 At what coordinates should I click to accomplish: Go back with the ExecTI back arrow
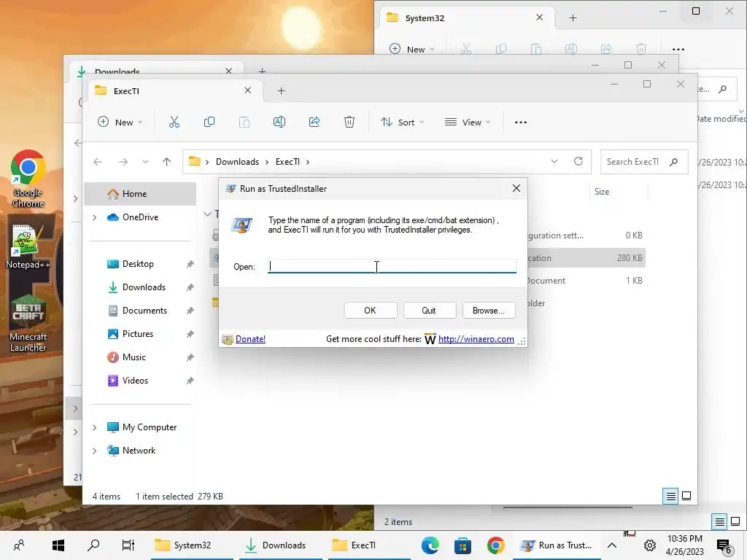point(98,162)
